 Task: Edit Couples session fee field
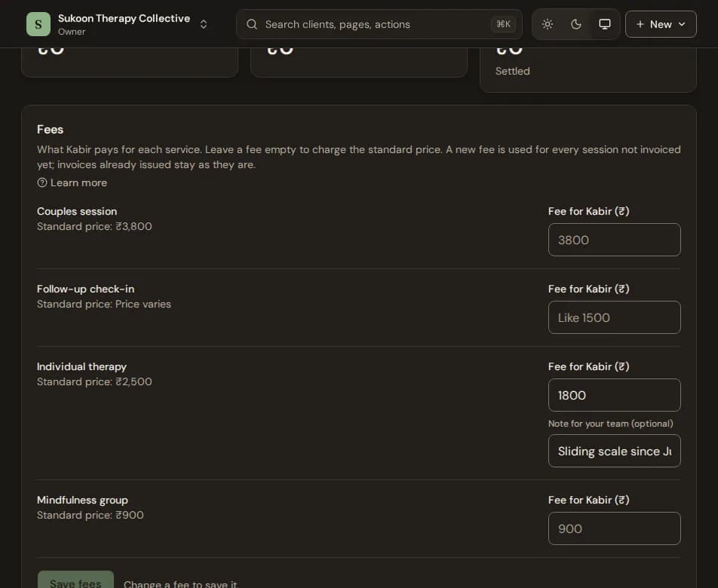(614, 240)
